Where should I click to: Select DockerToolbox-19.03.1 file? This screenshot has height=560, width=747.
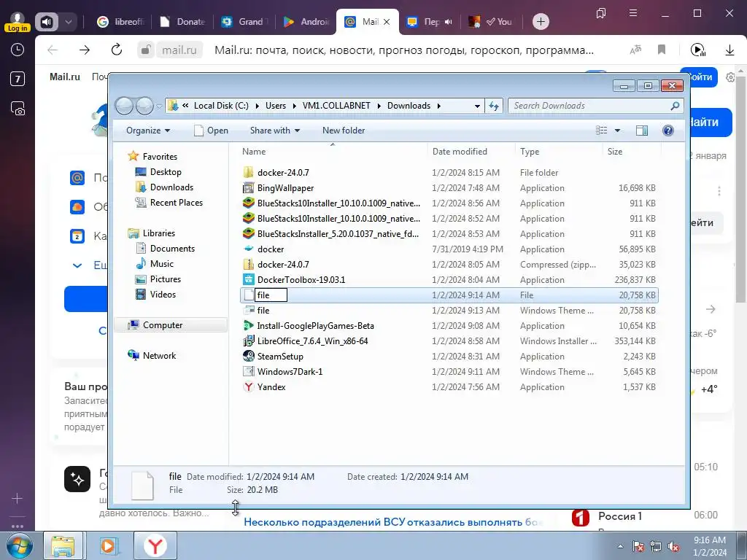coord(449,279)
